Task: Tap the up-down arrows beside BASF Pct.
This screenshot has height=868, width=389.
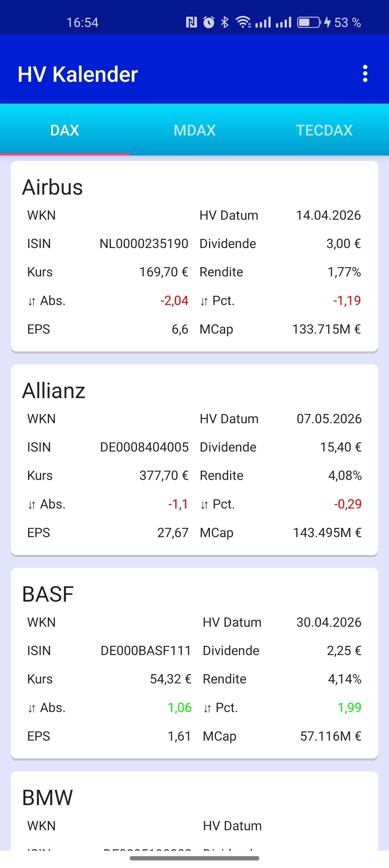Action: click(x=207, y=708)
